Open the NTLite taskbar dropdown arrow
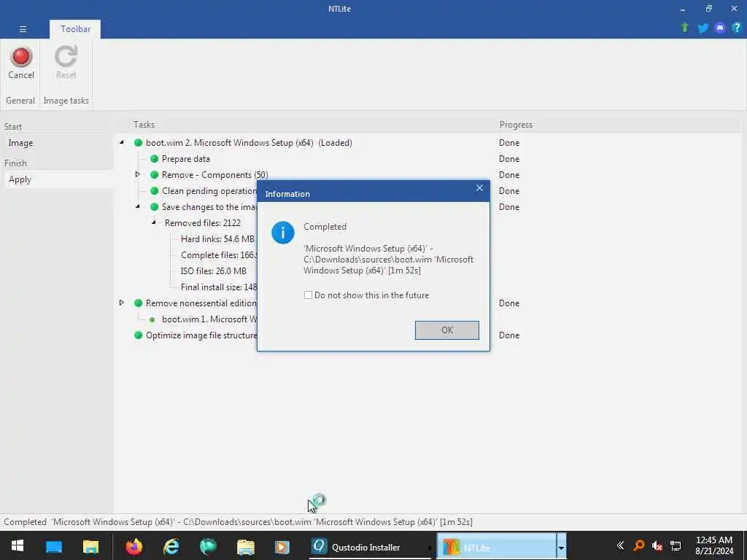Screen dimensions: 747x560 click(x=561, y=547)
